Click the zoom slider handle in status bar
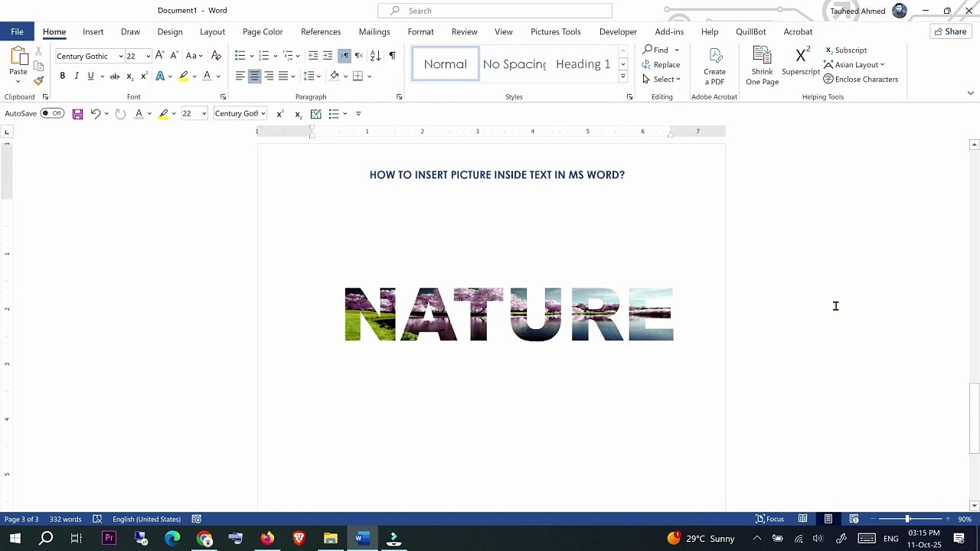The height and width of the screenshot is (551, 980). pos(908,519)
